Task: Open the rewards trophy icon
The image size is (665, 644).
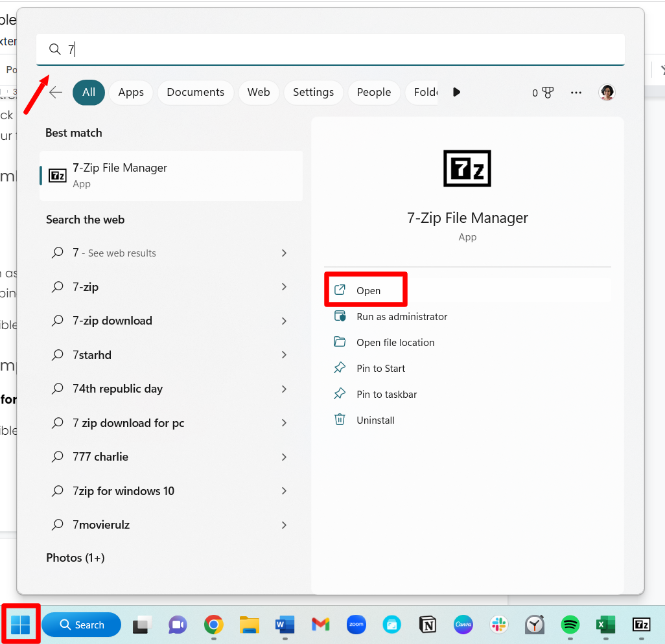Action: click(548, 93)
